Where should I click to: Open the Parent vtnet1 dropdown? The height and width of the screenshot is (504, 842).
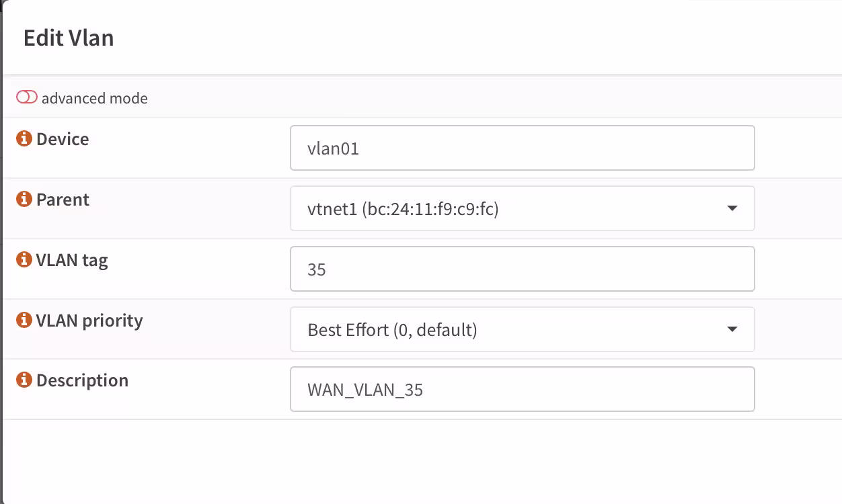[522, 208]
